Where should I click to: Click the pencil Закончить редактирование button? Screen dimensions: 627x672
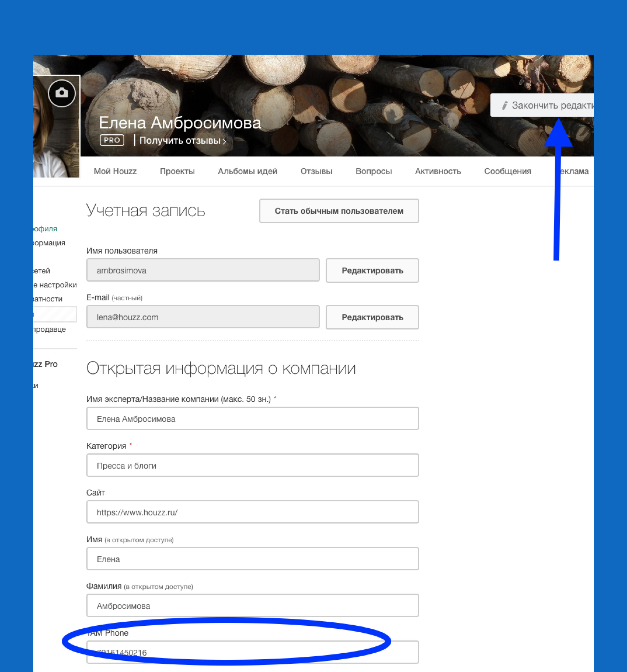(543, 106)
